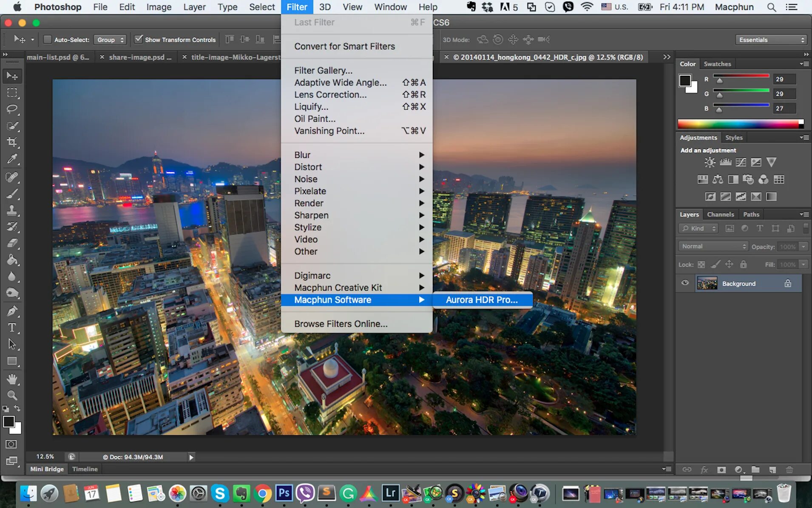Toggle Lock transparent pixels
Viewport: 812px width, 508px height.
(701, 265)
